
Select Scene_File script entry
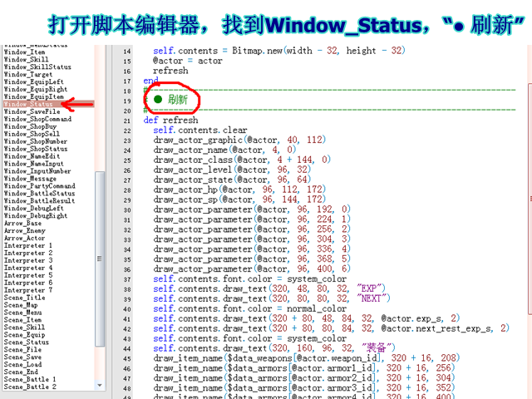22,350
